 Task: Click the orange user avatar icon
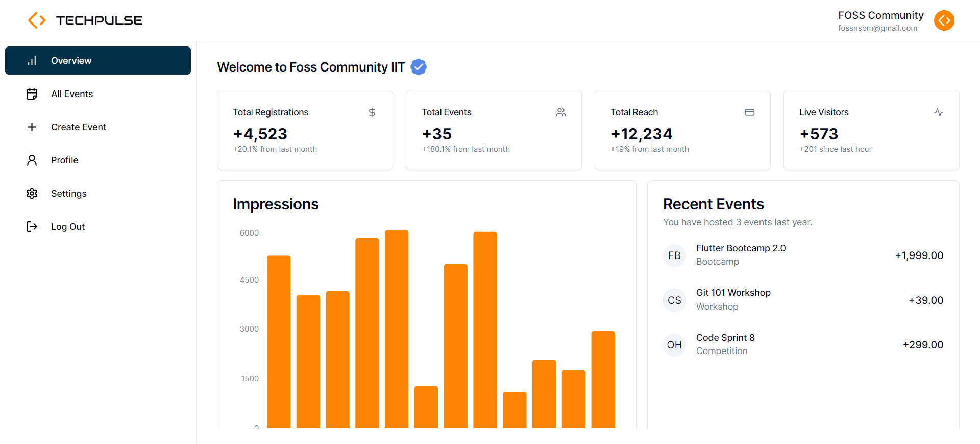pyautogui.click(x=944, y=20)
